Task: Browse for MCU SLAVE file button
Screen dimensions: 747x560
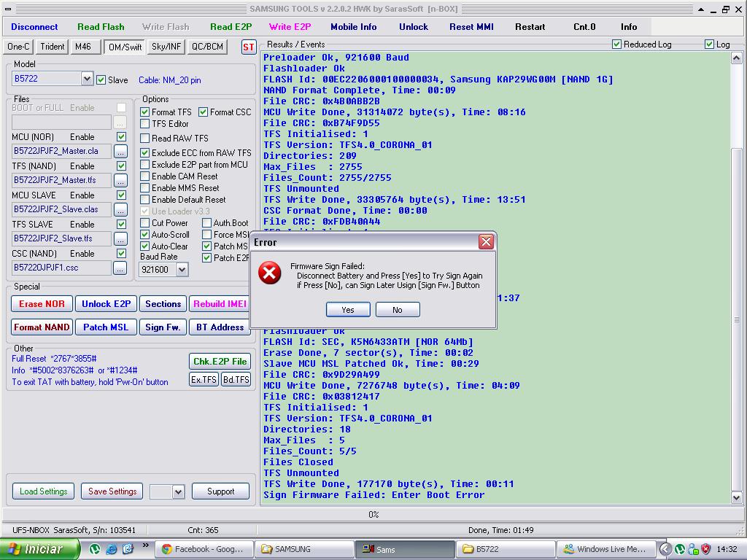Action: pyautogui.click(x=120, y=209)
